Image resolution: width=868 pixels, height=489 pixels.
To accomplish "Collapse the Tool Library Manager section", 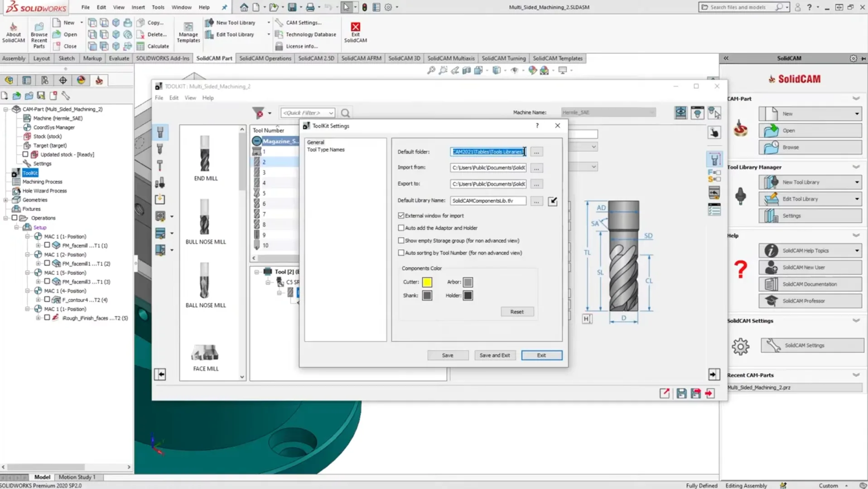I will click(x=856, y=167).
